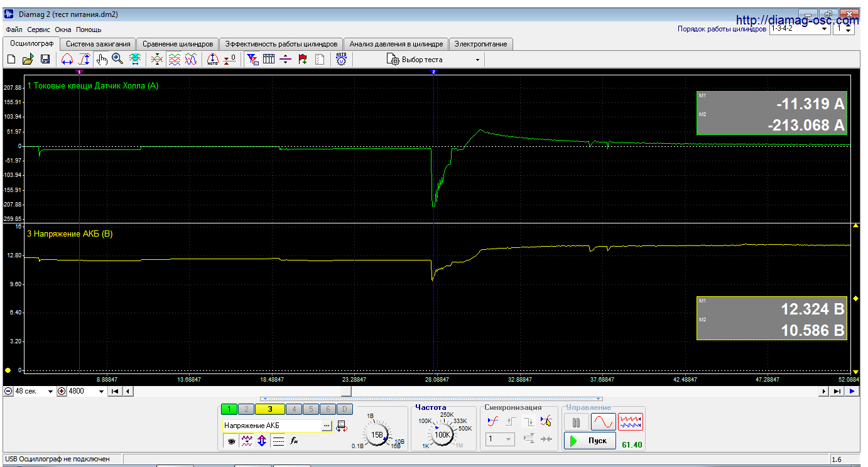Image resolution: width=868 pixels, height=467 pixels.
Task: Click the plus zoom-in icon by 4800
Action: pos(62,391)
